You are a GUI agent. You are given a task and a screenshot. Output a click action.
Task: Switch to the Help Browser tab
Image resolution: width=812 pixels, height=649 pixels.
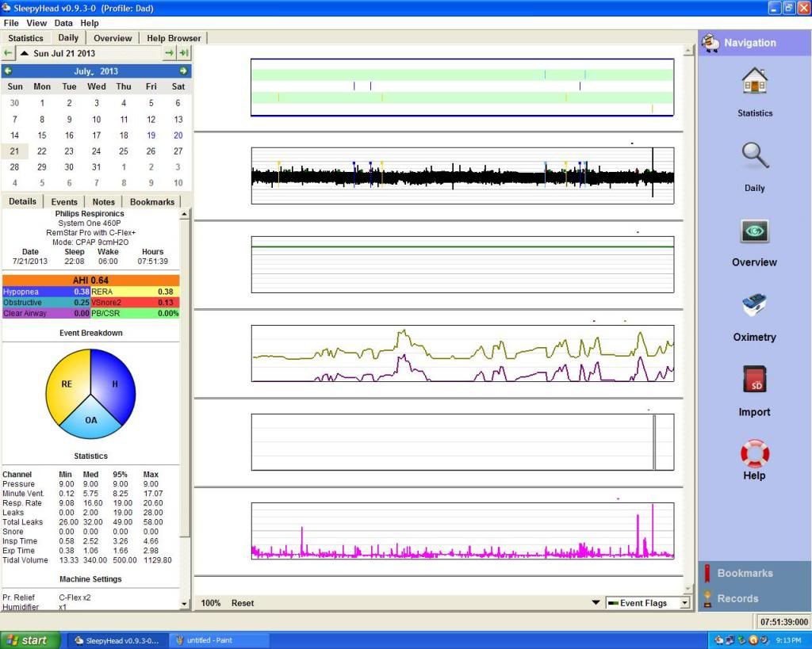click(x=174, y=38)
